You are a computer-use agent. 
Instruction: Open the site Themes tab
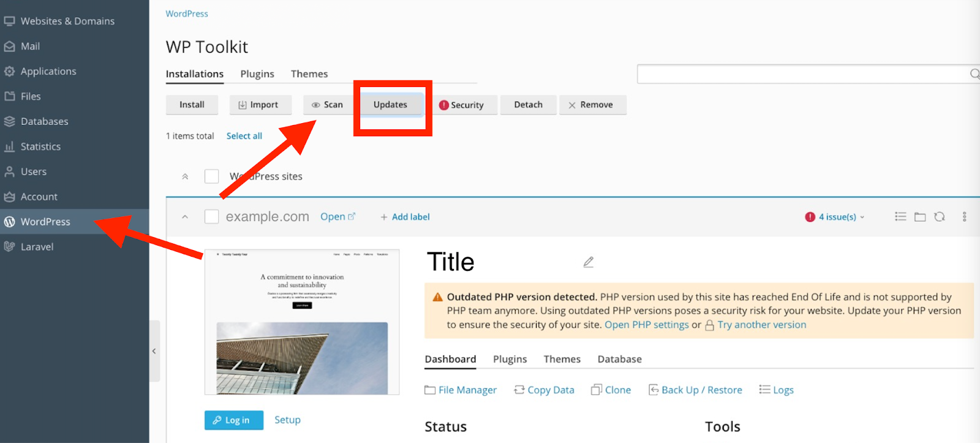coord(562,360)
